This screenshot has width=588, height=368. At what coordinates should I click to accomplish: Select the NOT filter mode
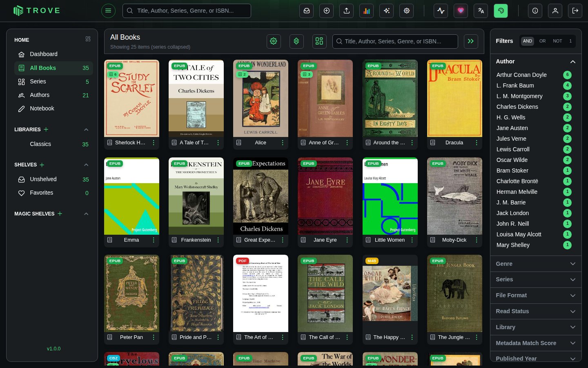(x=557, y=41)
